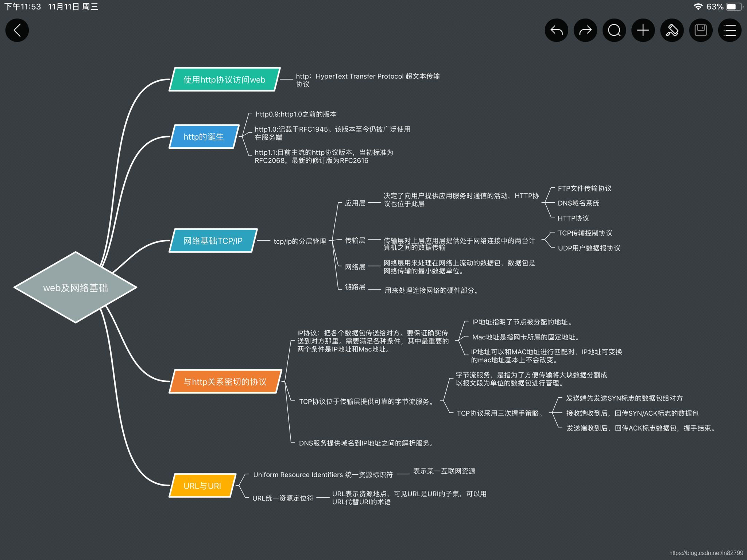This screenshot has width=747, height=560.
Task: Select the 字节流服务 description node
Action: (531, 379)
